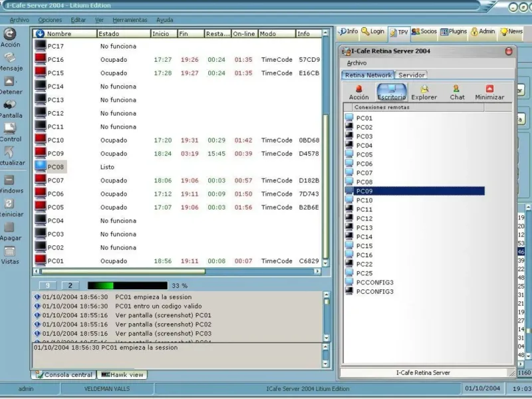The width and height of the screenshot is (532, 399).
Task: Click the black monitor icon for PC17
Action: click(x=41, y=45)
